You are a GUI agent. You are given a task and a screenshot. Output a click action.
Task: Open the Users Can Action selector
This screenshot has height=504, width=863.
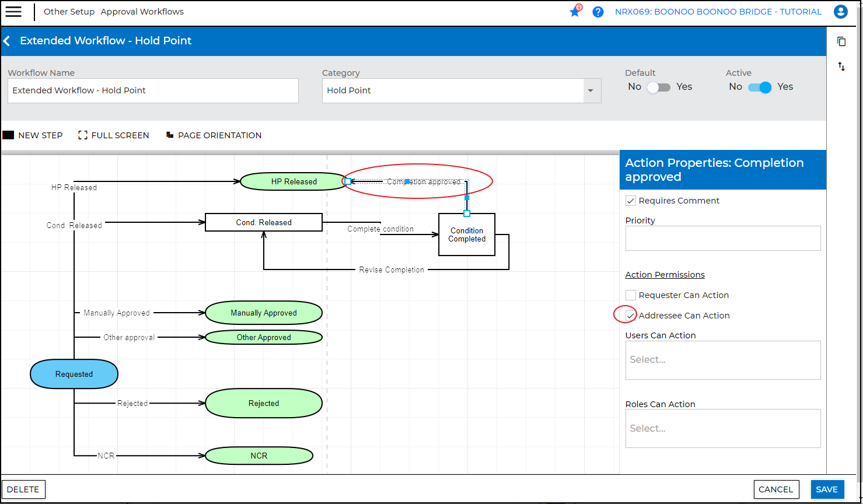pyautogui.click(x=722, y=360)
